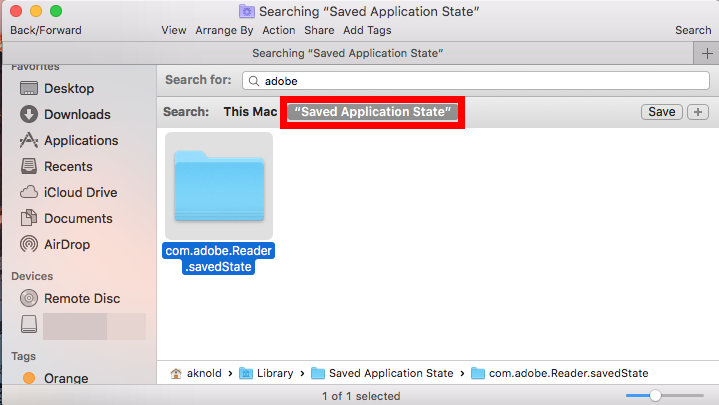Add search criteria with plus button

[698, 112]
